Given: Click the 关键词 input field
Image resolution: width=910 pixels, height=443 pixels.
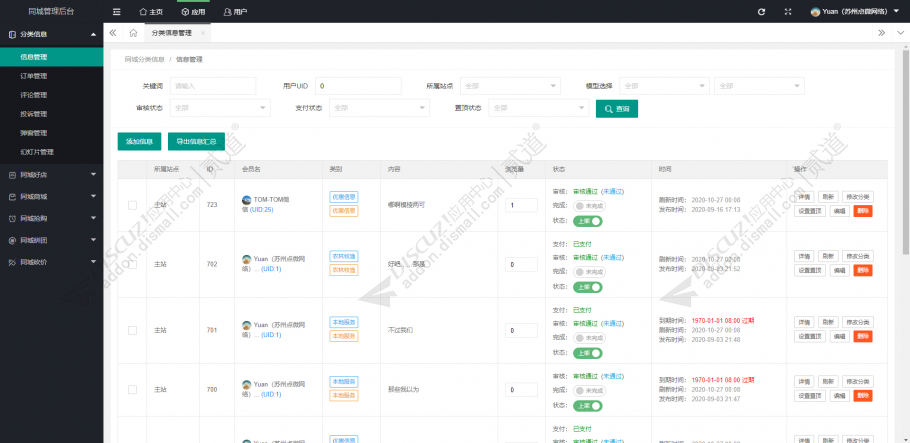Looking at the screenshot, I should [x=206, y=86].
